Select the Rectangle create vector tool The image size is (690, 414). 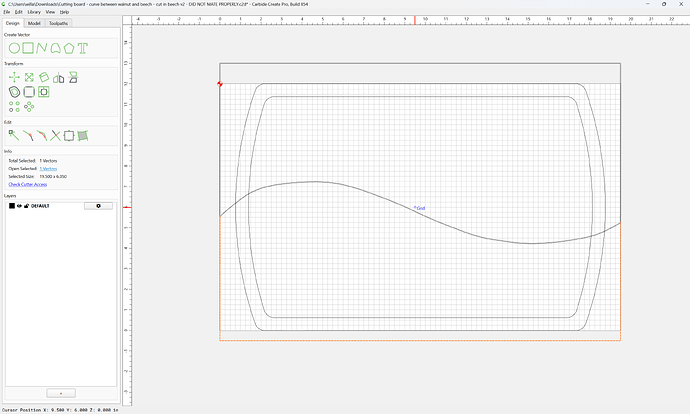[28, 48]
